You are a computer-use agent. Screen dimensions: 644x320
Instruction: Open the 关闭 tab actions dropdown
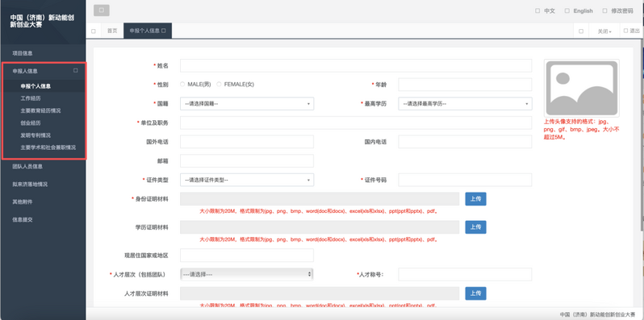coord(604,31)
